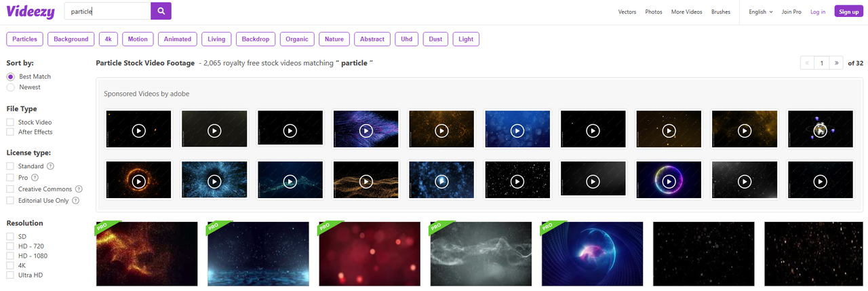The width and height of the screenshot is (868, 291).
Task: Play the purple light streaks sponsored video
Action: pyautogui.click(x=366, y=130)
